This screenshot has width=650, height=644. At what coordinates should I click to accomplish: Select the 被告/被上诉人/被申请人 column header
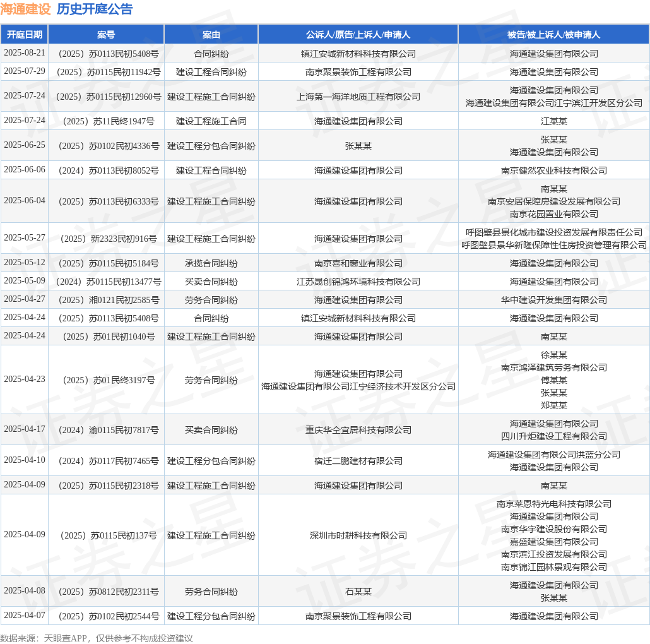[x=554, y=35]
